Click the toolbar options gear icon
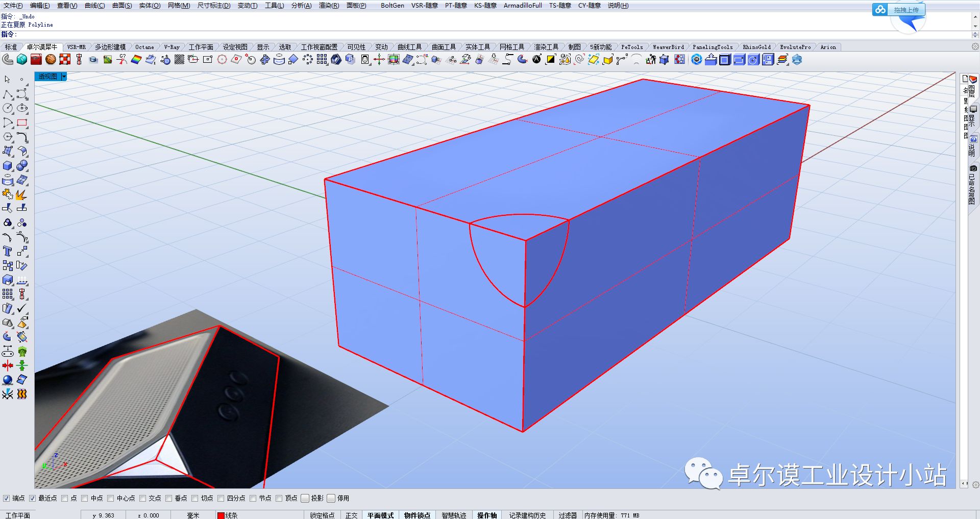The width and height of the screenshot is (980, 519). (975, 46)
